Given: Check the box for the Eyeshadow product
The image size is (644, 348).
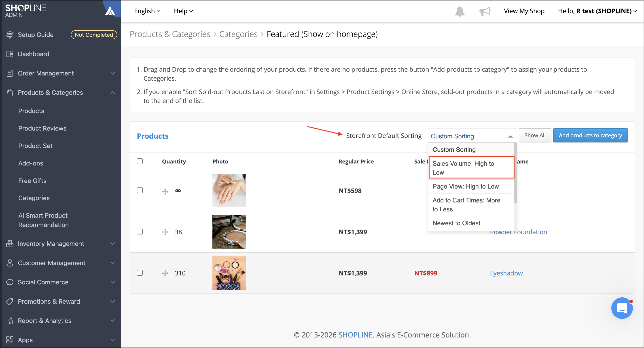Looking at the screenshot, I should pyautogui.click(x=140, y=273).
